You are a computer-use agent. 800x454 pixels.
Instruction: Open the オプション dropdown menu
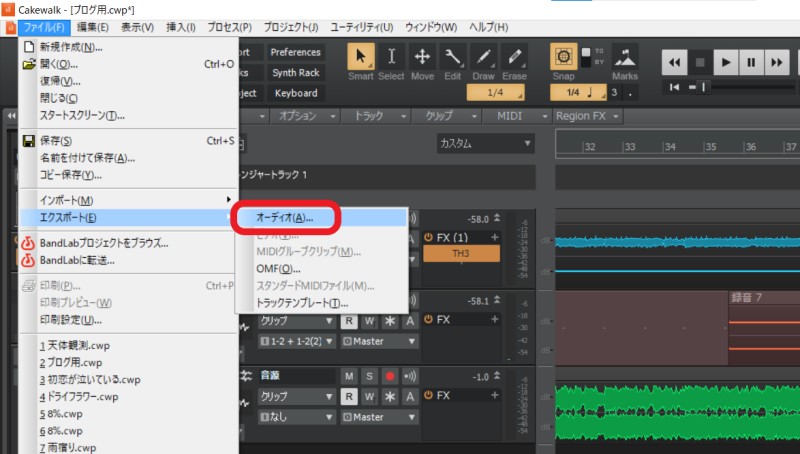click(303, 116)
